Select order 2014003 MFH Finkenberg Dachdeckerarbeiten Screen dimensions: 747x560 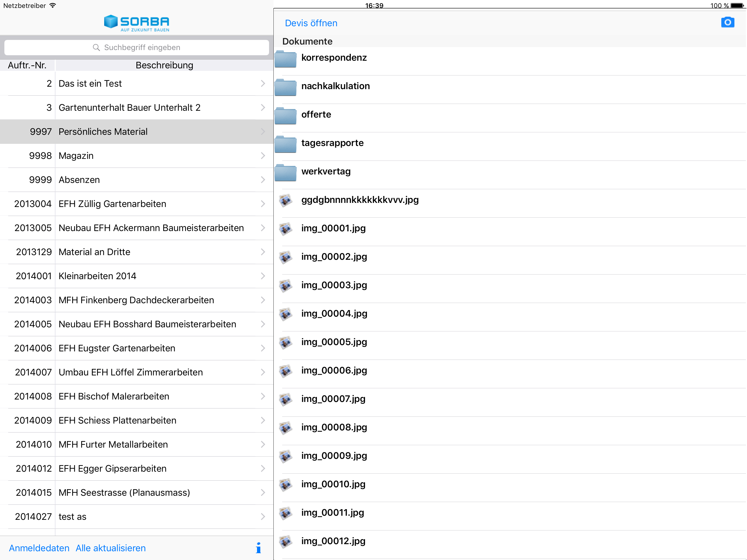click(136, 300)
